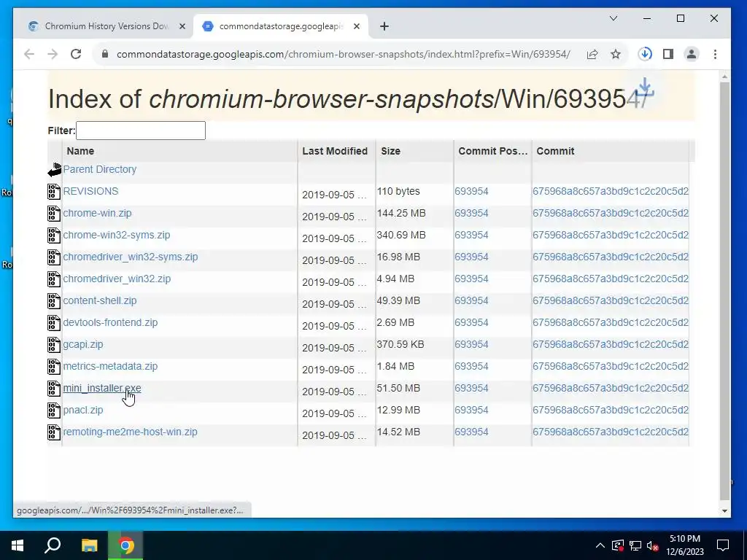Download chromedriver_win32.zip
Viewport: 747px width, 560px height.
point(117,279)
